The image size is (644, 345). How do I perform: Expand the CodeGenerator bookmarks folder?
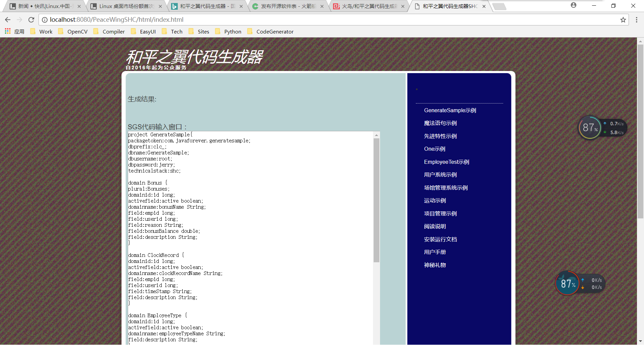point(270,31)
